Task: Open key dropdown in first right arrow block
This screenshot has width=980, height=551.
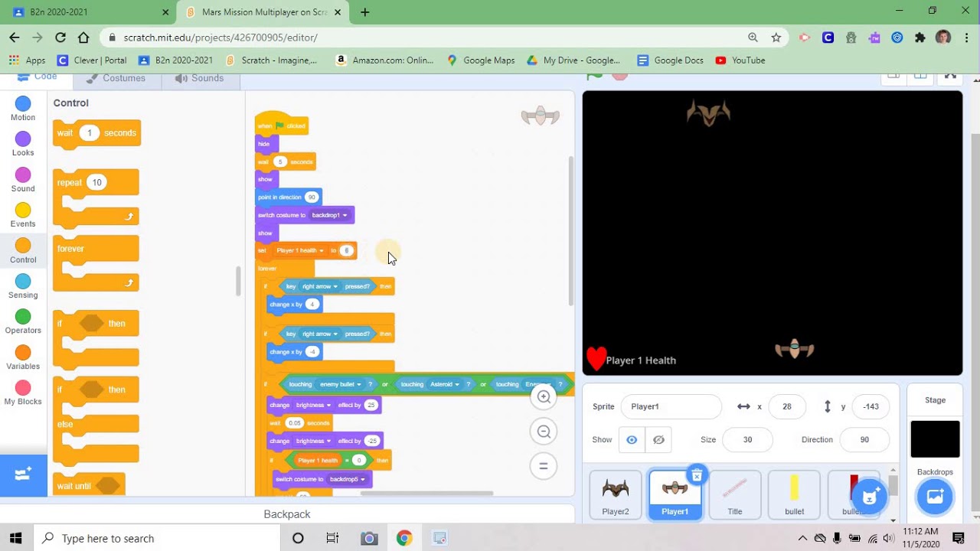Action: [x=320, y=286]
